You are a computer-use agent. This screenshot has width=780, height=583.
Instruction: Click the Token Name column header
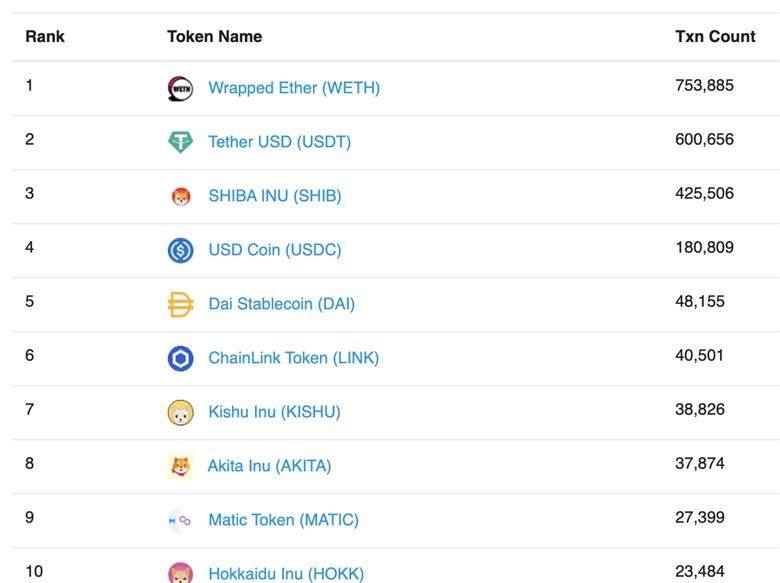(x=214, y=36)
